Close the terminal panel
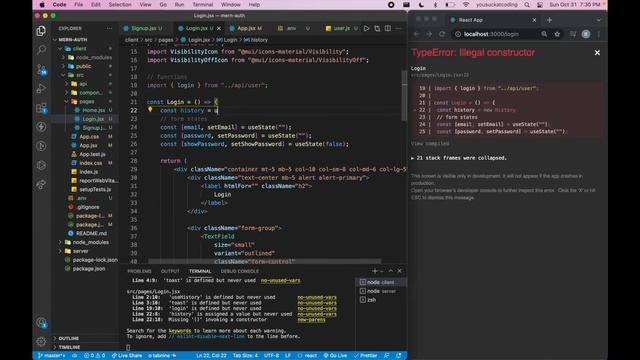Screen dimensions: 640x360 point(400,271)
